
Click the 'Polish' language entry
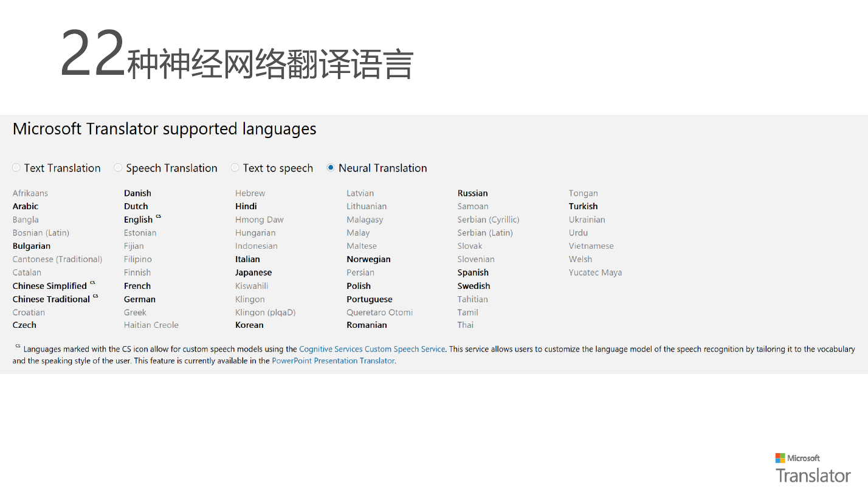point(359,286)
